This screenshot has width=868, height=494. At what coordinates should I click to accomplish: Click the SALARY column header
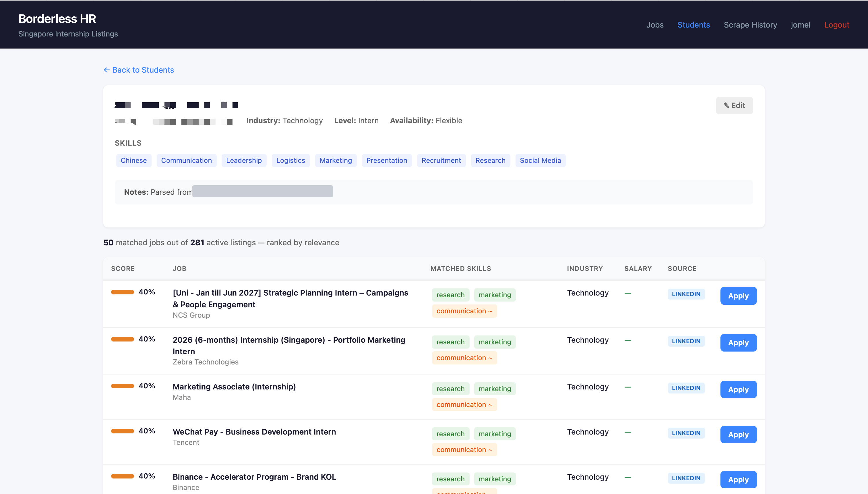point(638,268)
